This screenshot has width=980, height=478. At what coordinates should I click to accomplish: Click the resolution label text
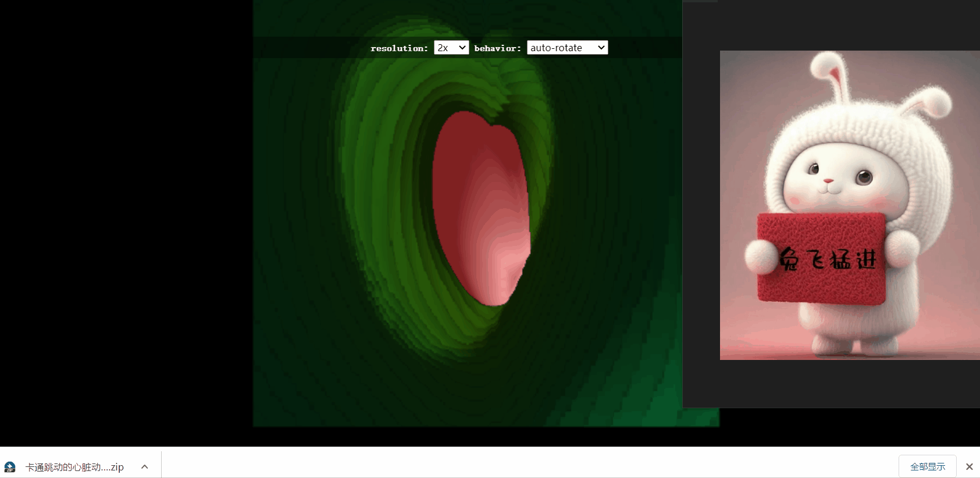399,48
